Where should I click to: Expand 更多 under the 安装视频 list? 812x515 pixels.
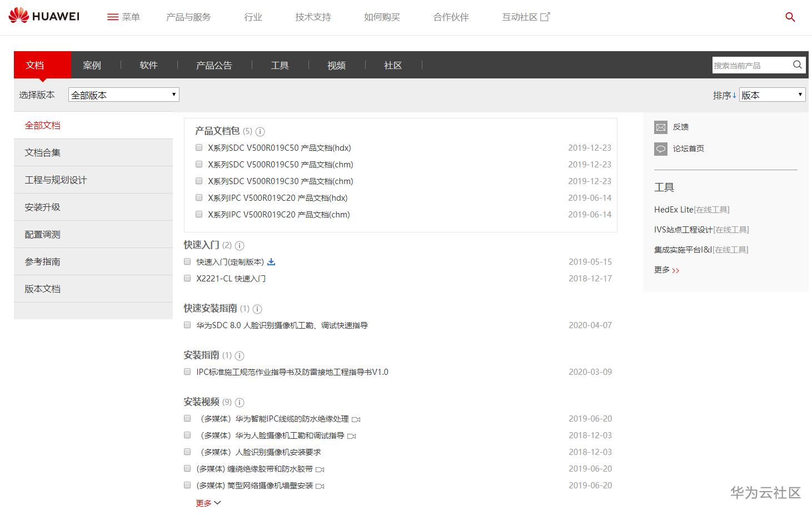208,503
